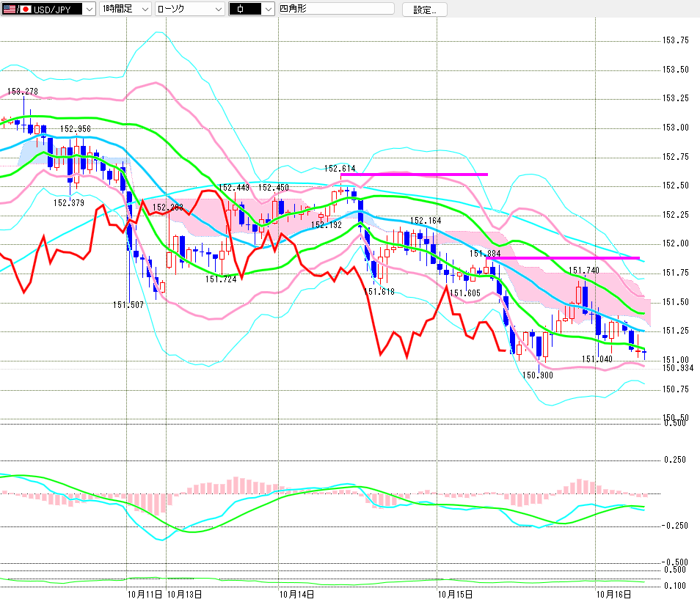Click the 152.164 price label
The height and width of the screenshot is (602, 700).
tap(426, 220)
